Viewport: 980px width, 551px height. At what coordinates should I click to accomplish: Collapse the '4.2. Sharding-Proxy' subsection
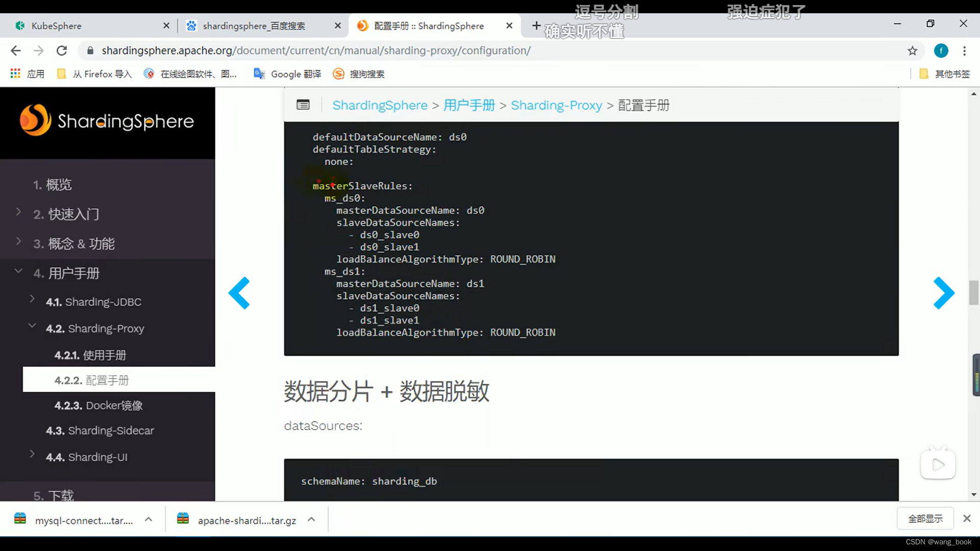tap(32, 325)
